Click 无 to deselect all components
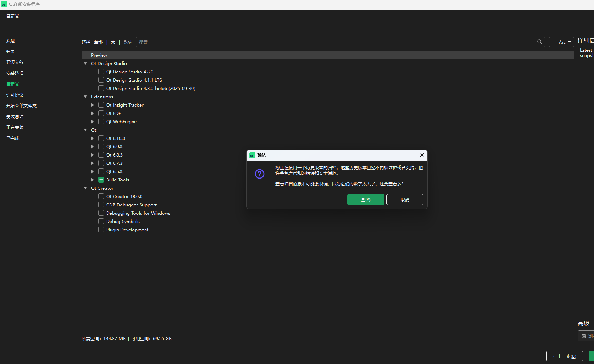 pos(113,42)
